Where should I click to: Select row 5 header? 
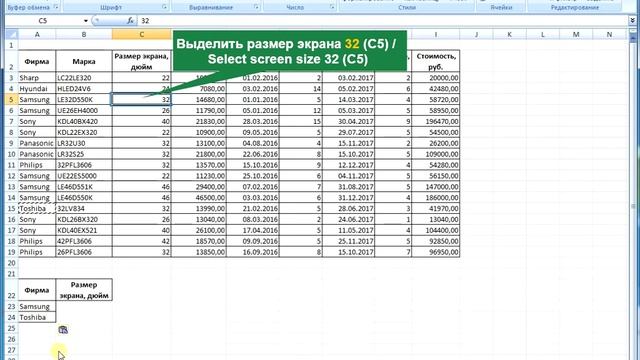(x=11, y=100)
